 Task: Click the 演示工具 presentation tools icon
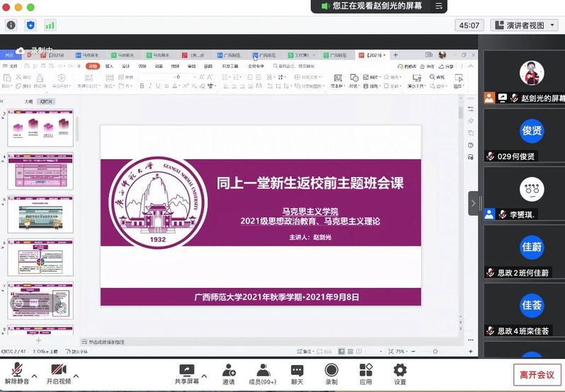tap(416, 78)
